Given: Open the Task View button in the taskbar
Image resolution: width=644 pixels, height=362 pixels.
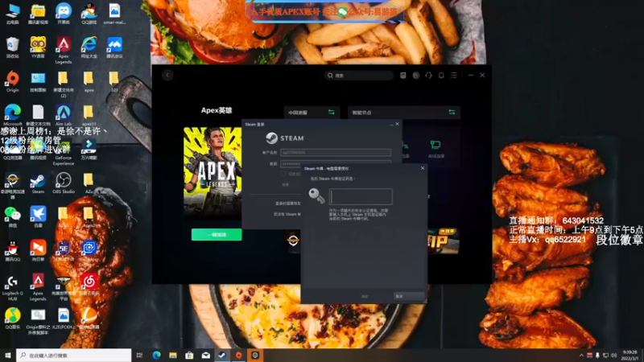Looking at the screenshot, I should 139,355.
